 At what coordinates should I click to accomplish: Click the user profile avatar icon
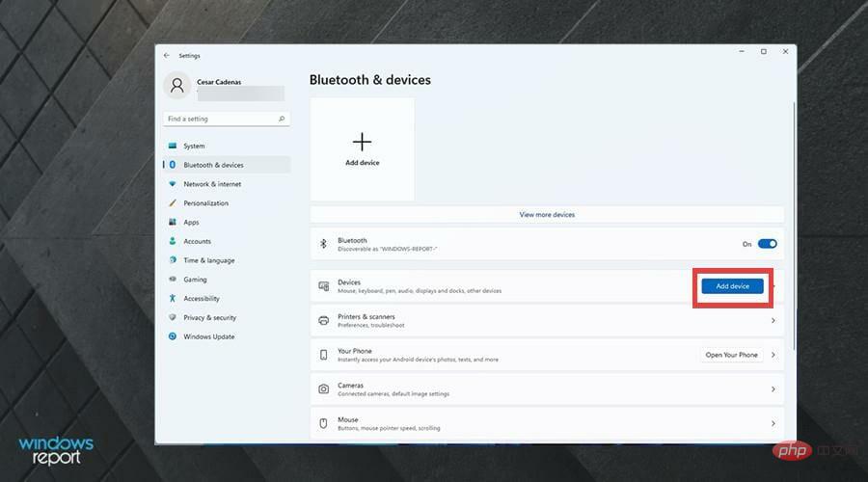tap(177, 86)
